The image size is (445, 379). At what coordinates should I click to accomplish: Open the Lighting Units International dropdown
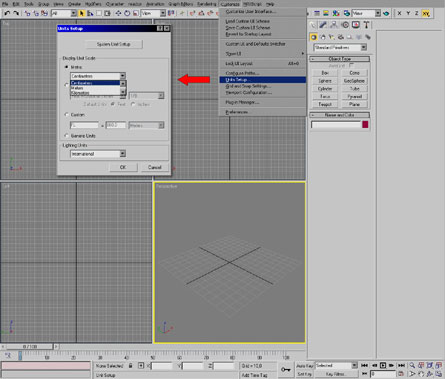pos(98,154)
